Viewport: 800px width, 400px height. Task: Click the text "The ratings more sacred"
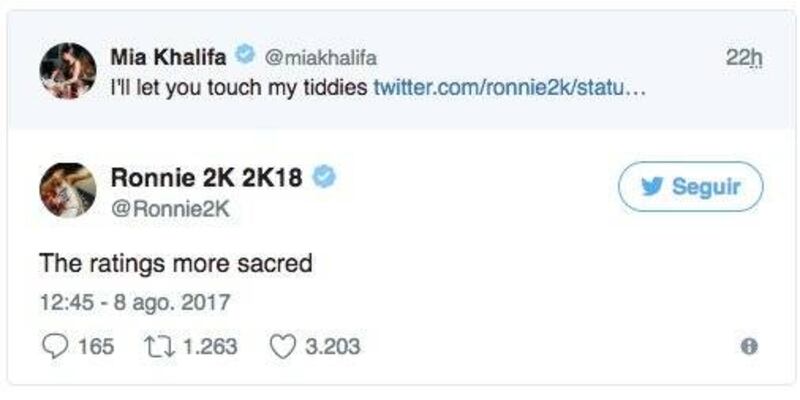pos(175,265)
